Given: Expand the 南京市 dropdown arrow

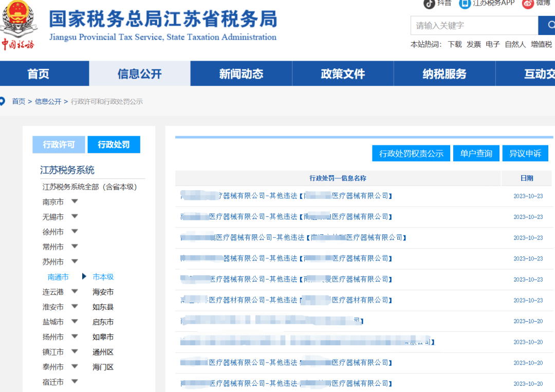Looking at the screenshot, I should coord(75,202).
